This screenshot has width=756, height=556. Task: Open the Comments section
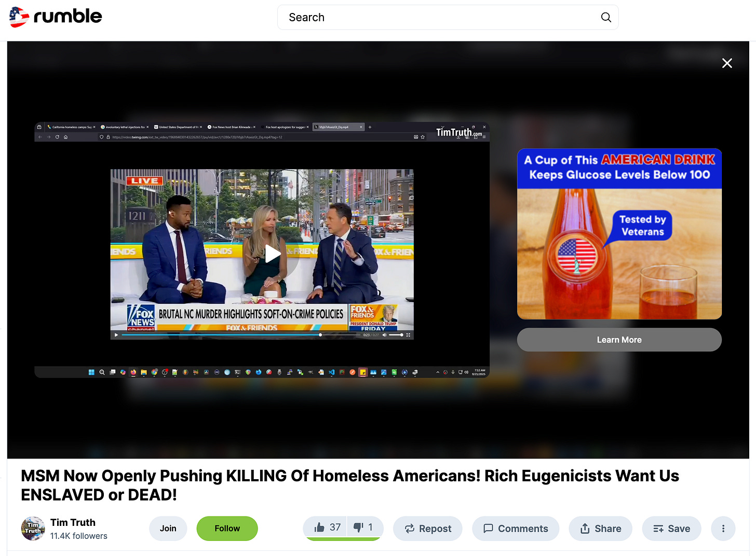click(516, 528)
